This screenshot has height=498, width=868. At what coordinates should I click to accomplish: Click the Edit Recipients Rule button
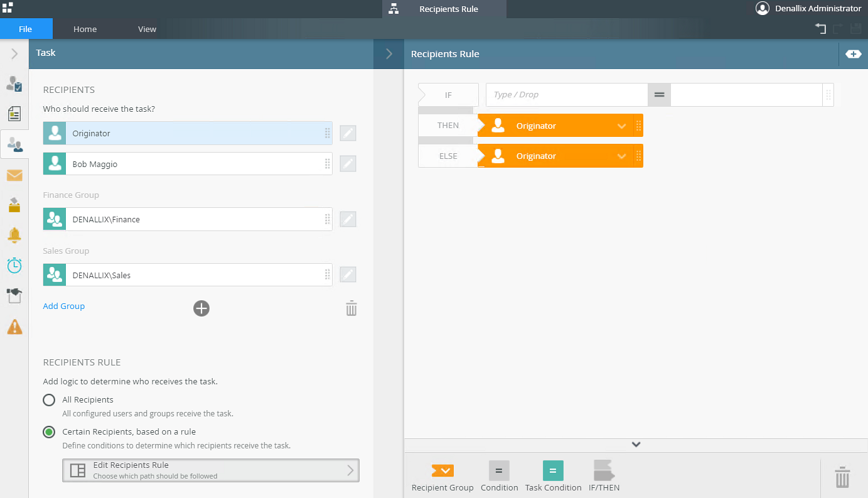pyautogui.click(x=211, y=470)
